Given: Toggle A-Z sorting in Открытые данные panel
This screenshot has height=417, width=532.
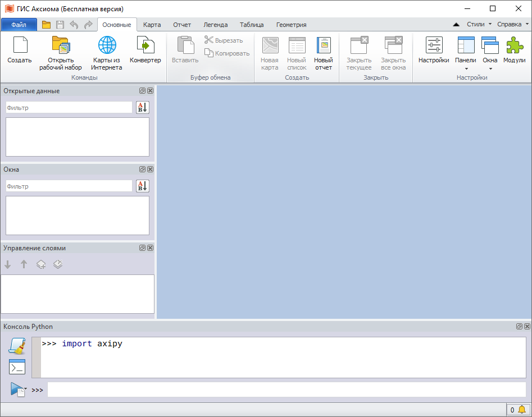Looking at the screenshot, I should tap(143, 108).
